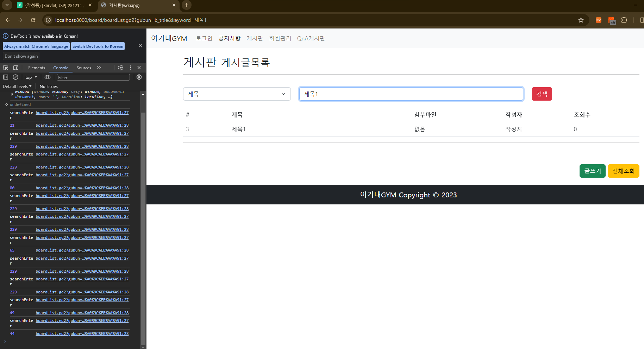644x349 pixels.
Task: Open the Extensions puzzle menu
Action: click(x=624, y=20)
